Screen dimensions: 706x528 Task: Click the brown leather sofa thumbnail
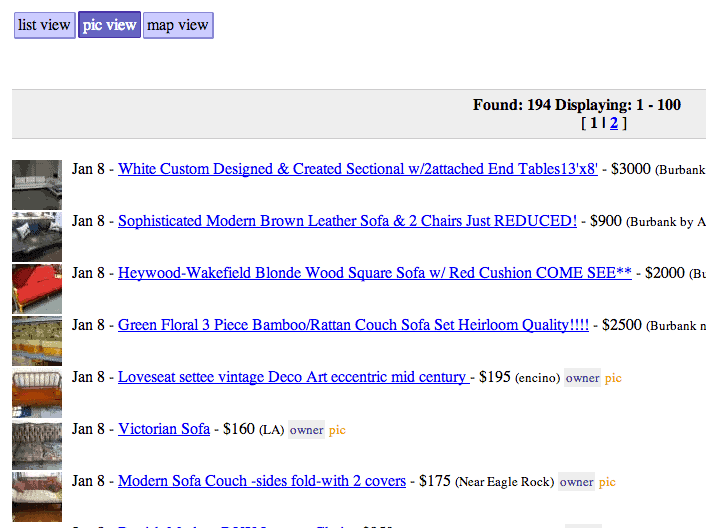tap(37, 237)
